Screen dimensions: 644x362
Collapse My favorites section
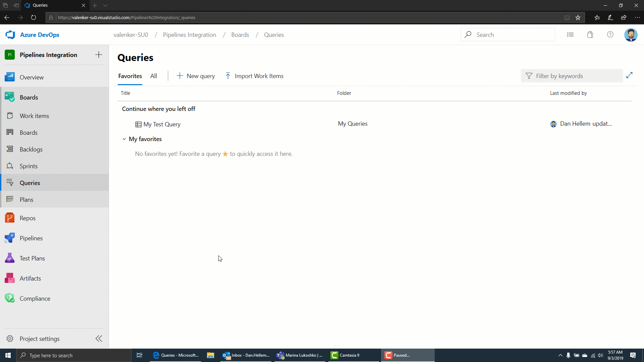coord(124,138)
